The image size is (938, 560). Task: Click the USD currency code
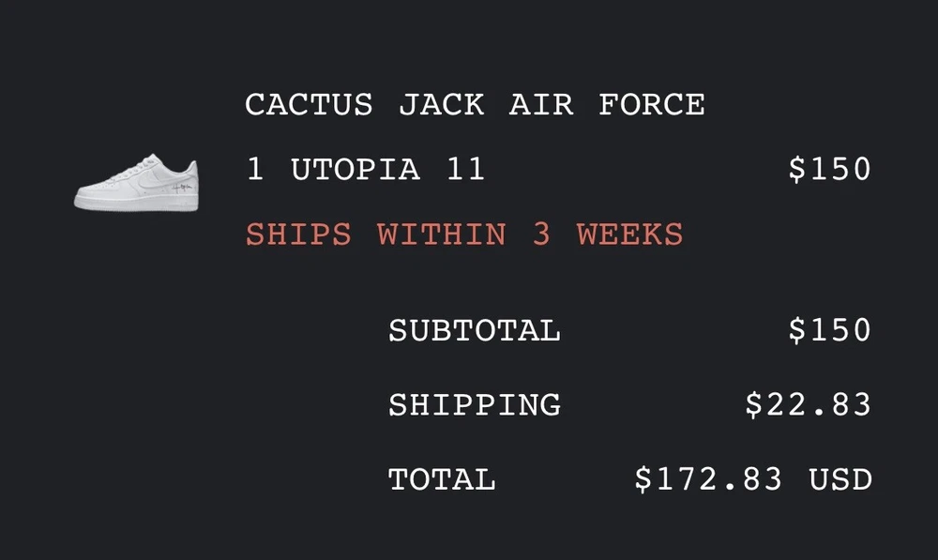[840, 480]
